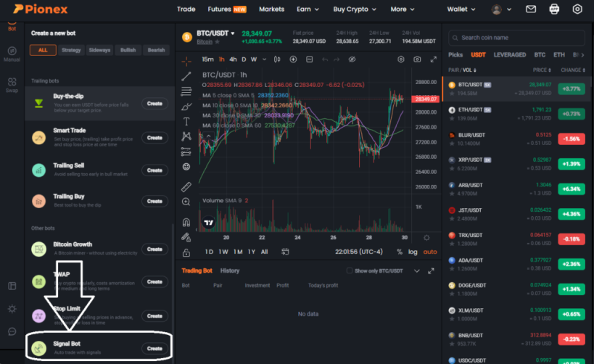Screen dimensions: 594x364
Task: Select the text annotation tool
Action: tap(186, 122)
